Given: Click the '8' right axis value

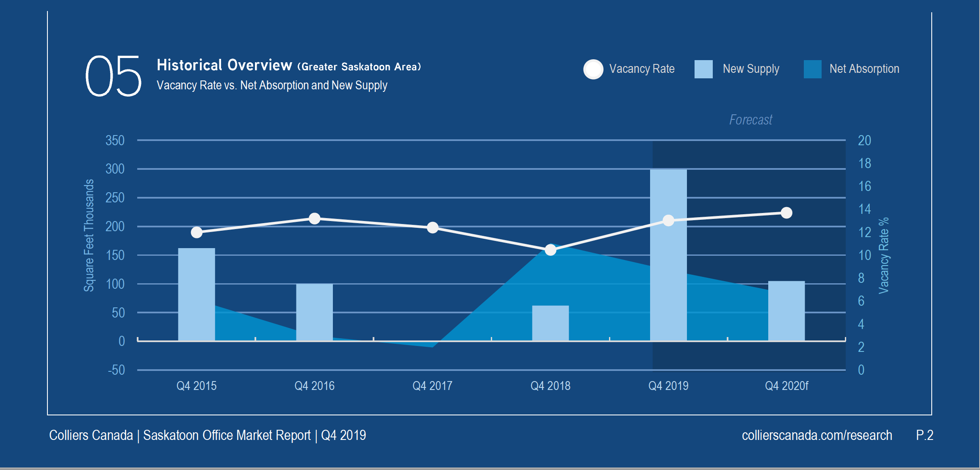Looking at the screenshot, I should click(x=861, y=278).
